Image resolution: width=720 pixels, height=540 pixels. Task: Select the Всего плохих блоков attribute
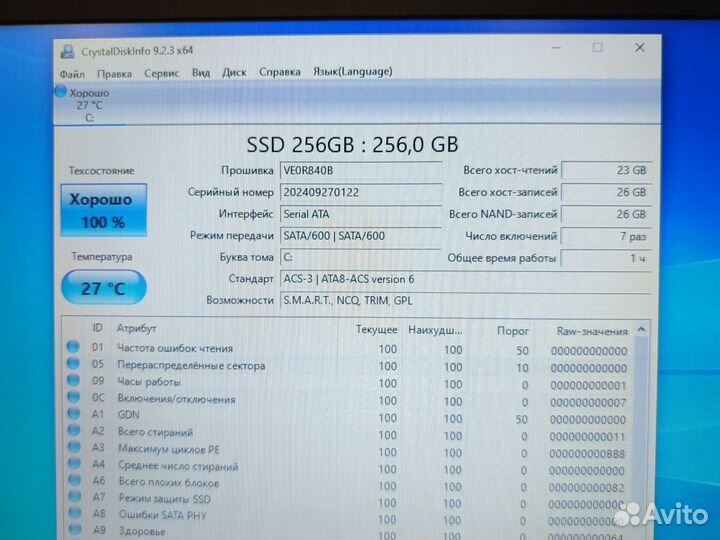169,483
